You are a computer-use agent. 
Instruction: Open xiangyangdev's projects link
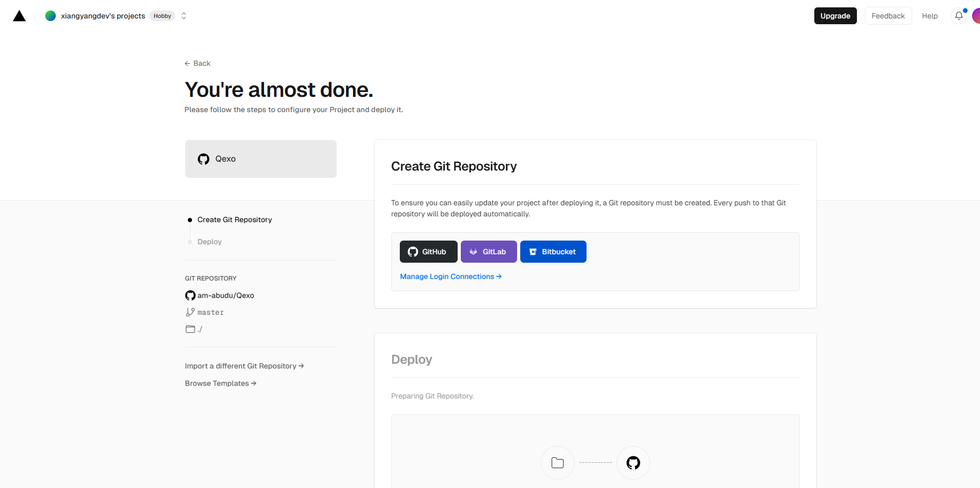click(x=103, y=16)
